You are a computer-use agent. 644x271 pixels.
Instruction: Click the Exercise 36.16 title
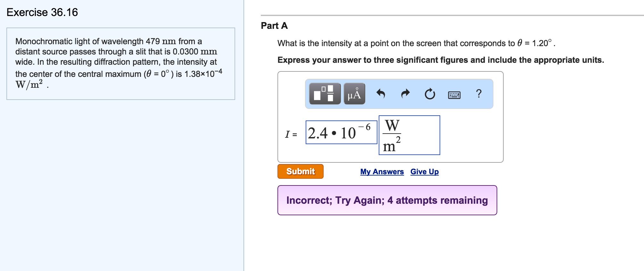[x=42, y=12]
